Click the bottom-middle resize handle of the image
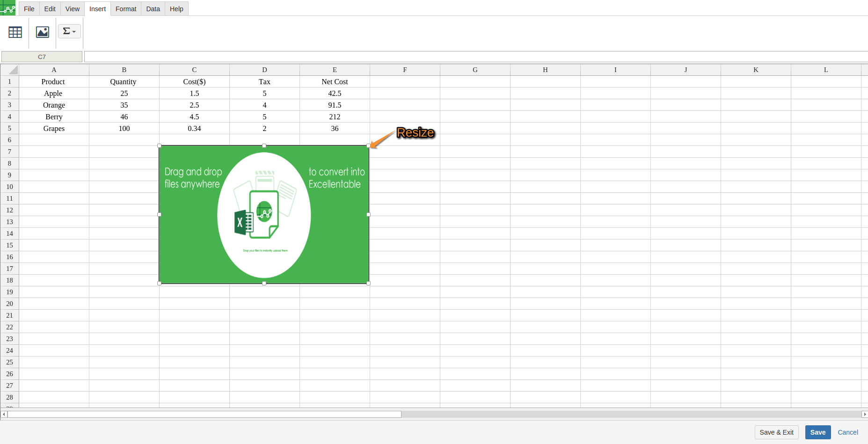 [x=264, y=283]
